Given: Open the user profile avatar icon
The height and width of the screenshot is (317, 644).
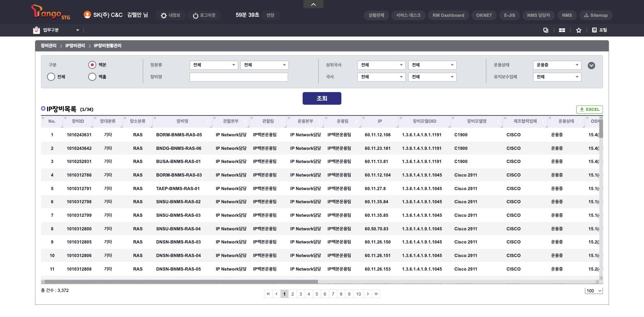Looking at the screenshot, I should pos(87,15).
